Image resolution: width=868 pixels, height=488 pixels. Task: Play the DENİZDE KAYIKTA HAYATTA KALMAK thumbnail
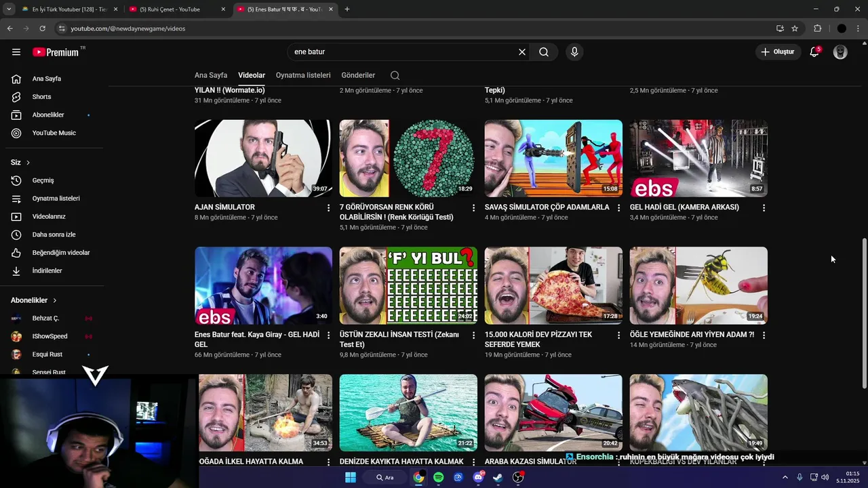click(x=408, y=413)
